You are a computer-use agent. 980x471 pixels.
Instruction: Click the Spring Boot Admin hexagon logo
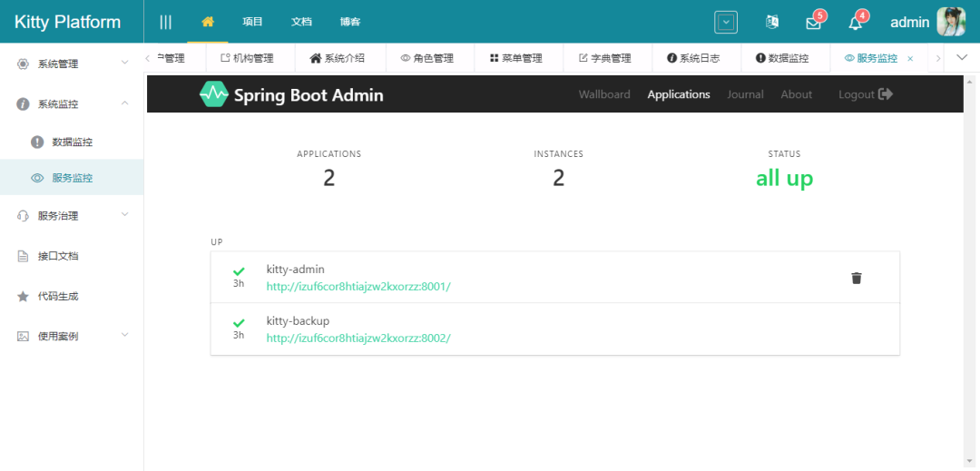click(x=214, y=94)
